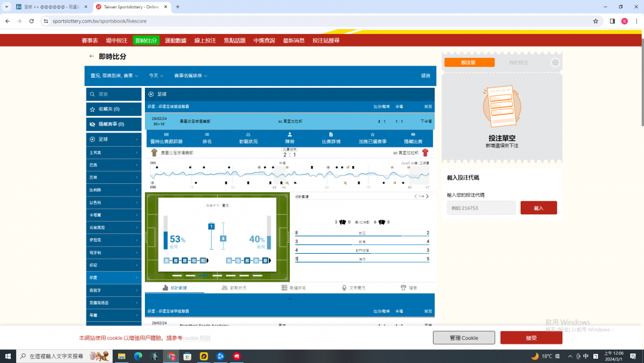Open 收藏夾 (0) favorites star
This screenshot has height=363, width=644.
pyautogui.click(x=92, y=109)
